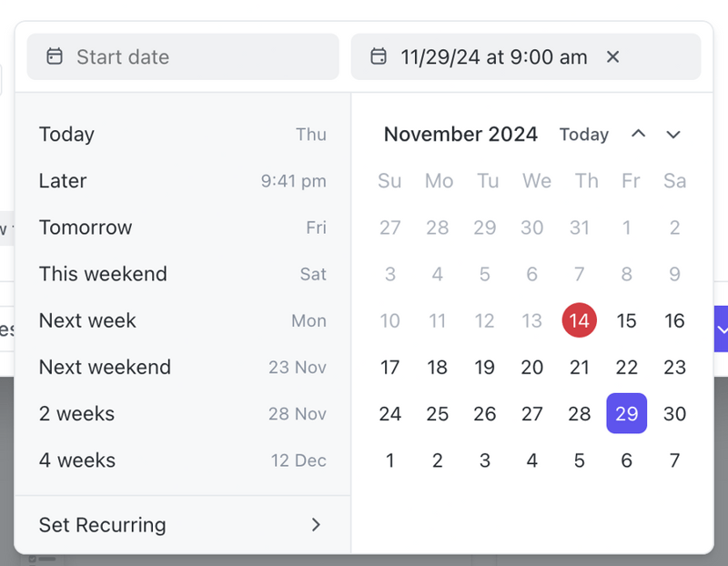Select December 7 on the calendar grid
The height and width of the screenshot is (566, 728).
pyautogui.click(x=674, y=460)
